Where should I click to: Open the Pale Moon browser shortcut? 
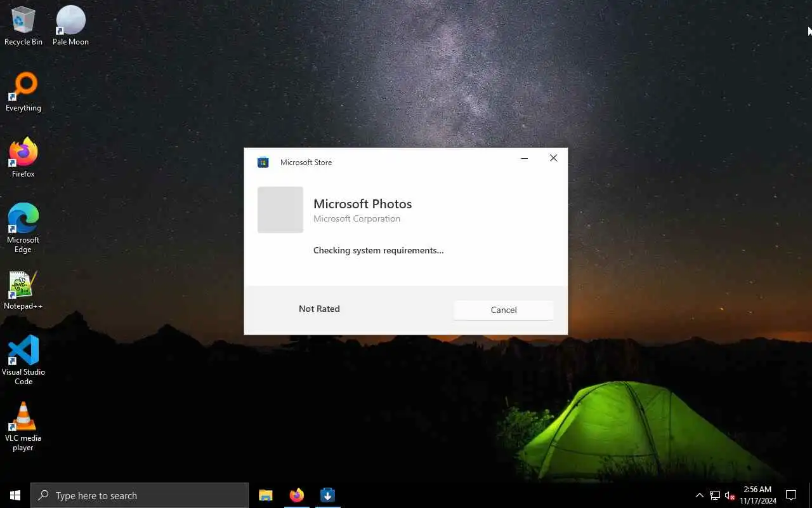[70, 26]
